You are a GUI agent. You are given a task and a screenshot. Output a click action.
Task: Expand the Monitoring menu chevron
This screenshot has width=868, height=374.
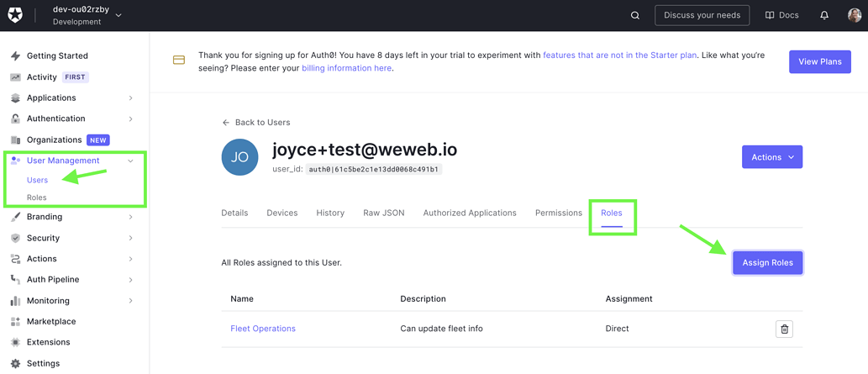pyautogui.click(x=130, y=301)
